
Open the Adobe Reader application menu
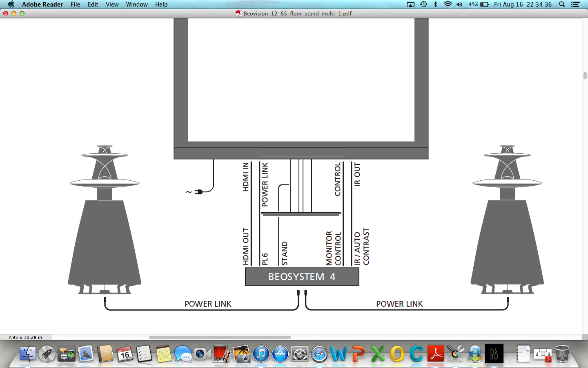42,4
